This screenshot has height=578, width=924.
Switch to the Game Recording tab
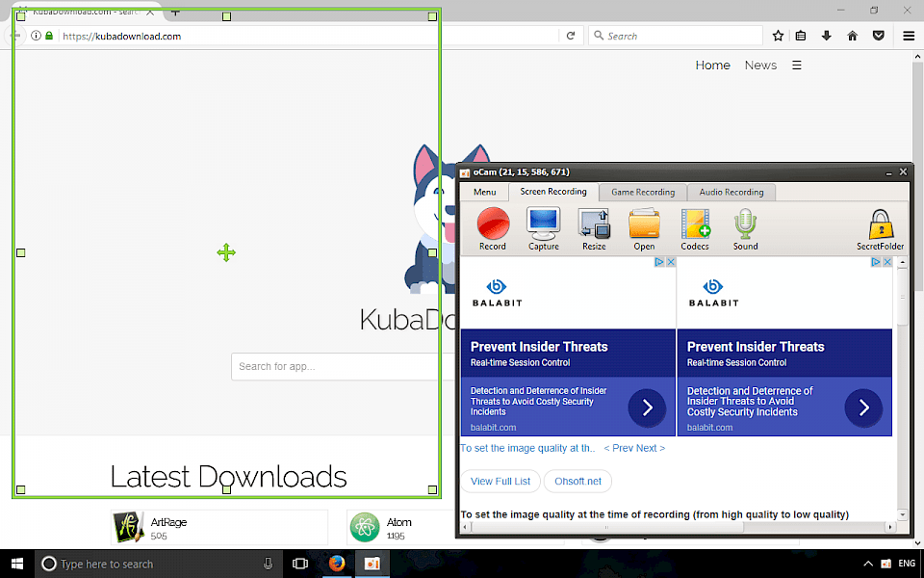pyautogui.click(x=643, y=192)
